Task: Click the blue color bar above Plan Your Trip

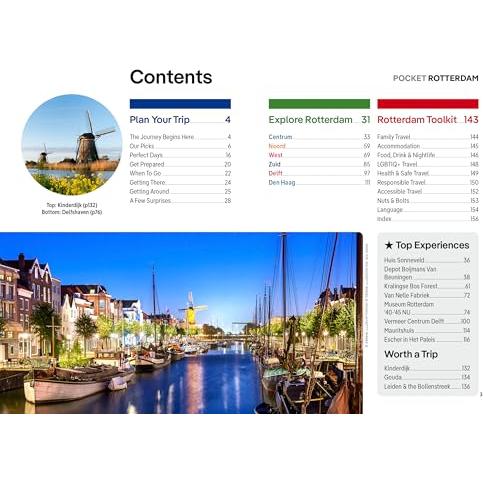Action: [x=180, y=104]
